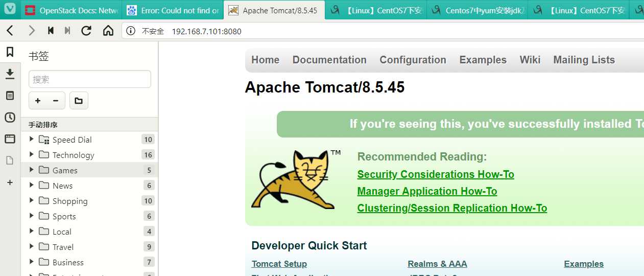Open Wiki nav link
Viewport: 644px width, 276px height.
530,60
